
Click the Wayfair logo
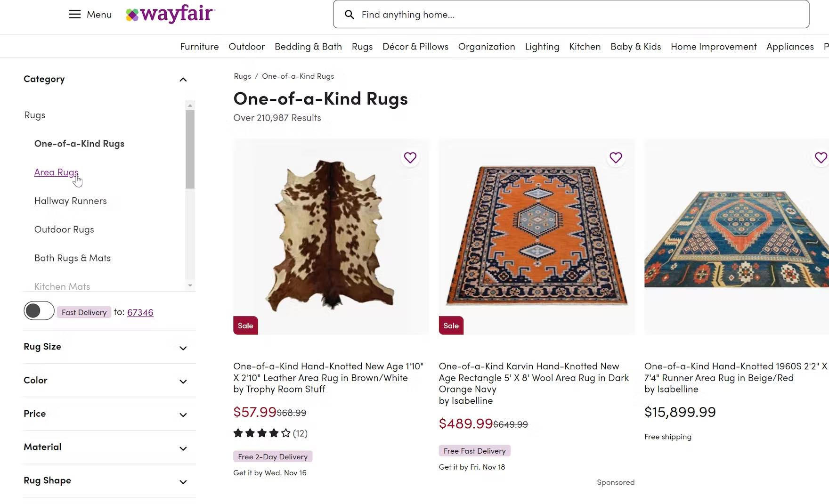[171, 15]
